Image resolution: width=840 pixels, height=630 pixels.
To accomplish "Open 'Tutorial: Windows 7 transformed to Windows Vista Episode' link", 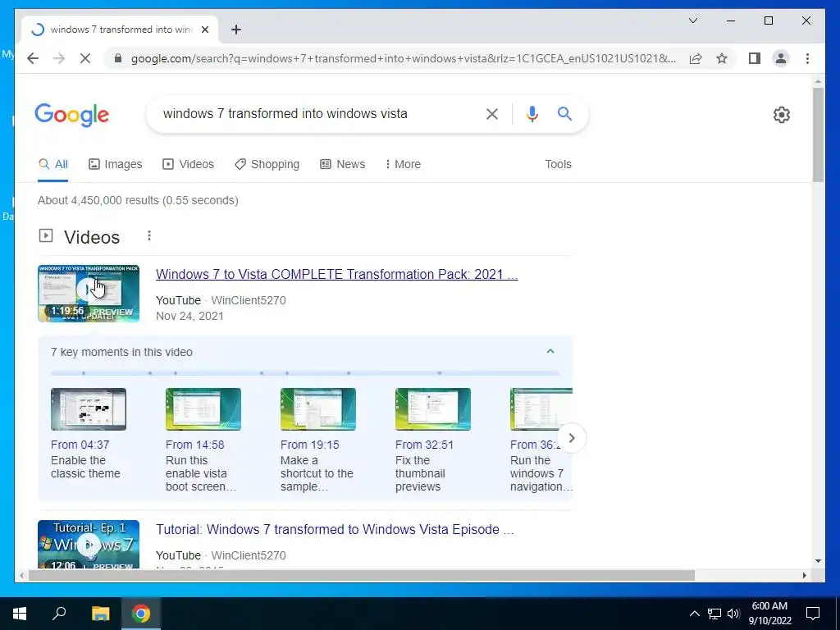I will (335, 529).
